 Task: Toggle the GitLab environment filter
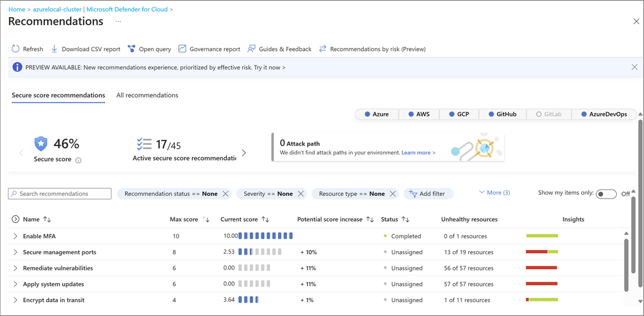coord(548,114)
